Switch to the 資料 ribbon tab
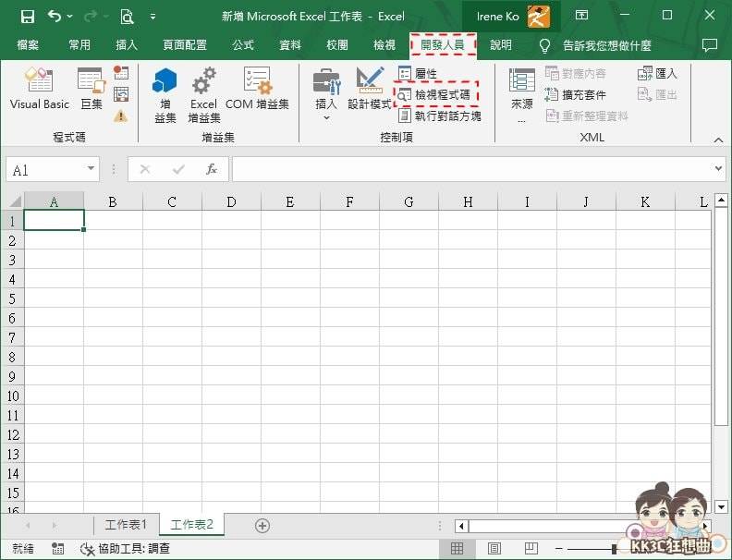732x560 pixels. (x=290, y=44)
